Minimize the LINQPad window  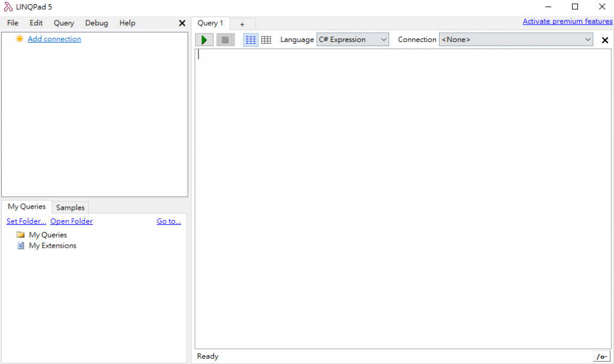548,7
